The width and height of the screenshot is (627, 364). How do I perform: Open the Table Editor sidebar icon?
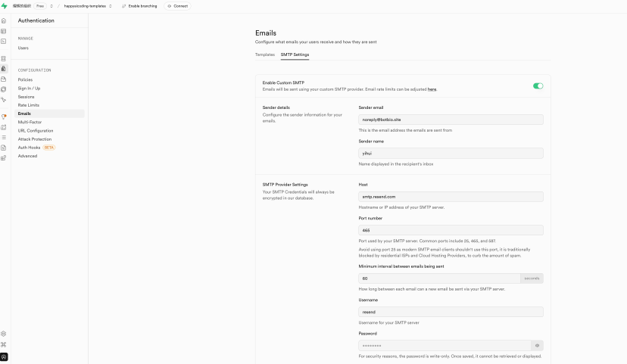tap(4, 31)
